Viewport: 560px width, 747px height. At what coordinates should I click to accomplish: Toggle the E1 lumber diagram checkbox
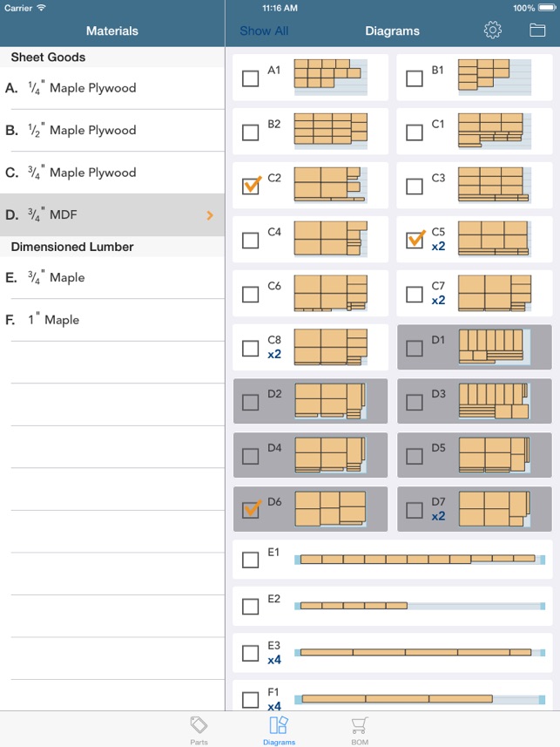tap(251, 560)
